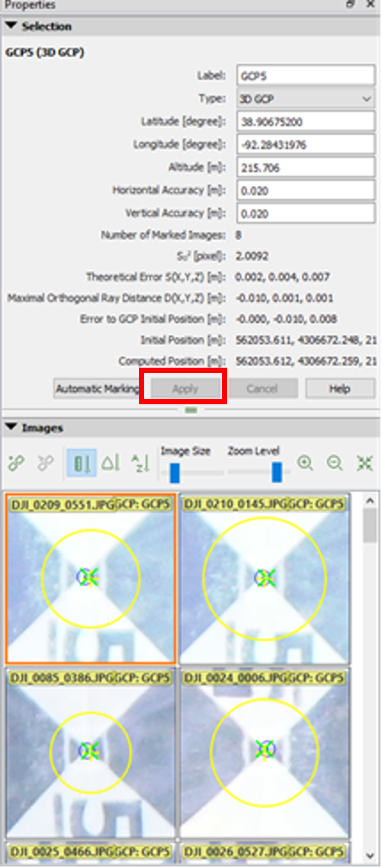Click the unlink images icon
This screenshot has width=382, height=868.
[45, 463]
